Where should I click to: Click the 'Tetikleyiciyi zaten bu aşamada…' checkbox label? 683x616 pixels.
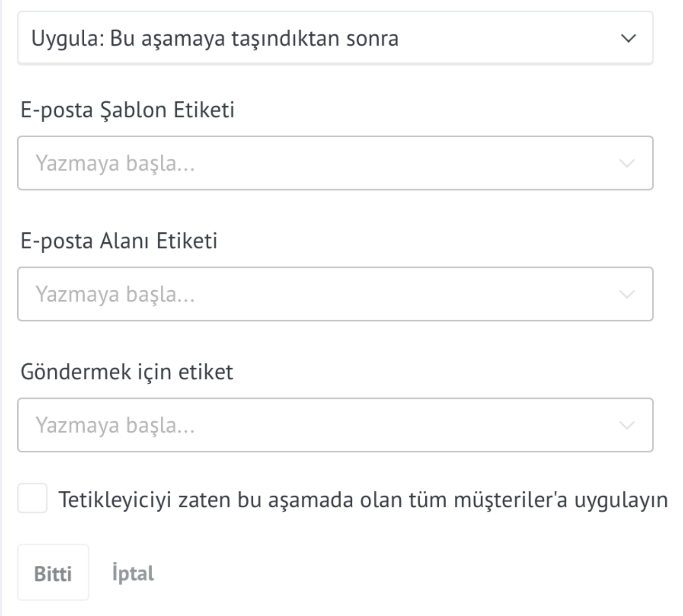pos(363,500)
